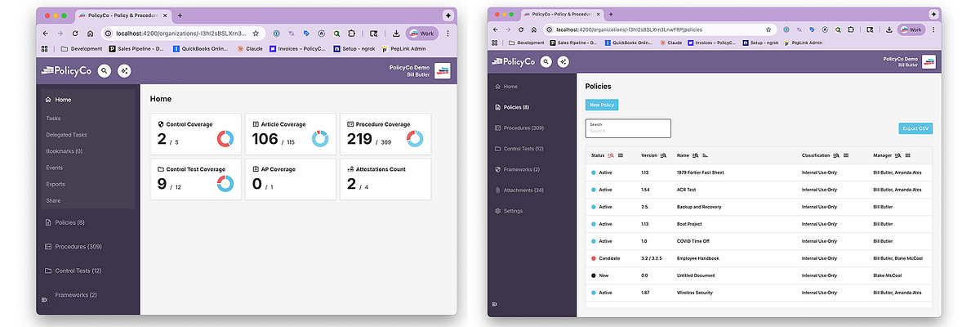Click the New Policy button
The width and height of the screenshot is (980, 327).
click(602, 105)
